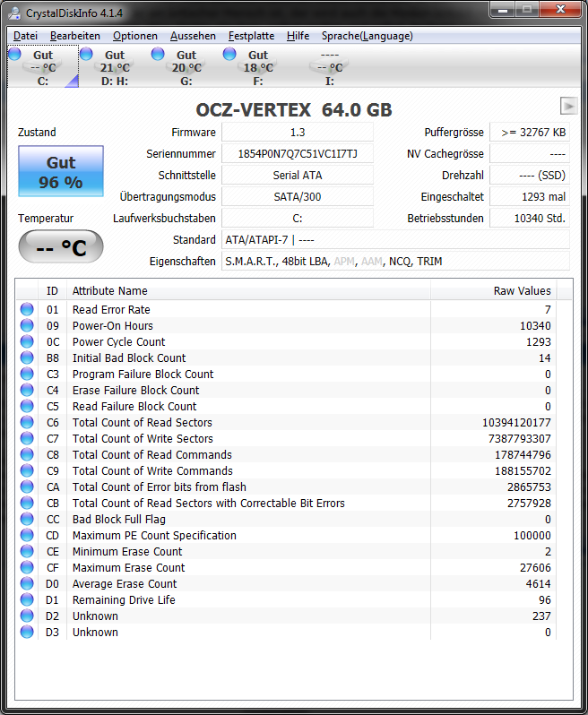The width and height of the screenshot is (588, 715).
Task: Select the C: drive tab
Action: [x=43, y=67]
